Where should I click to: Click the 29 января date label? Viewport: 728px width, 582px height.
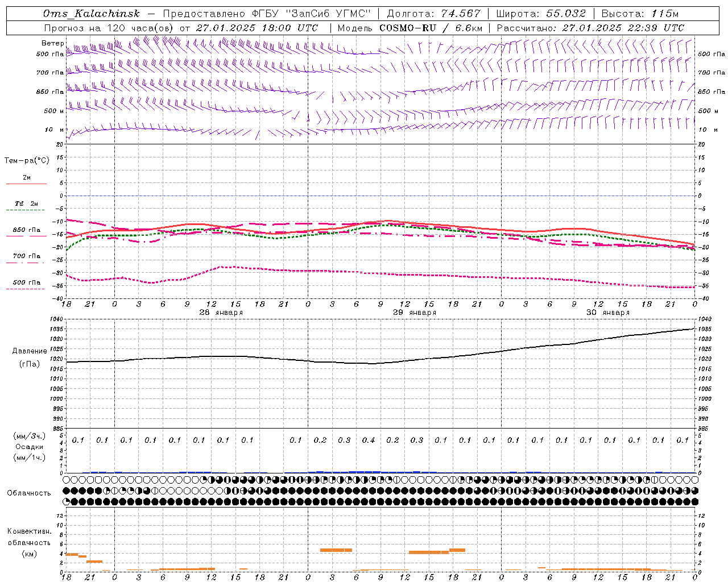pos(415,313)
